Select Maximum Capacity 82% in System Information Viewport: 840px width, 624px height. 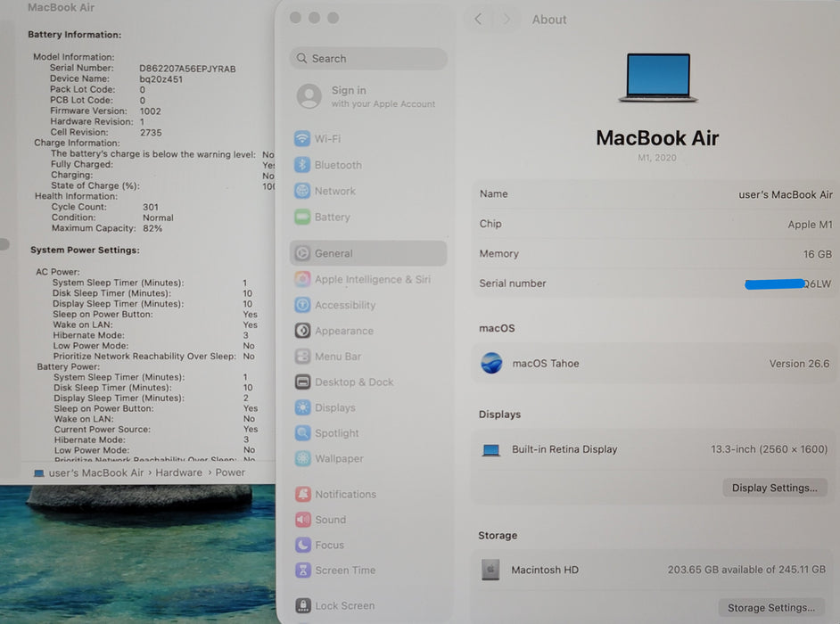click(152, 228)
